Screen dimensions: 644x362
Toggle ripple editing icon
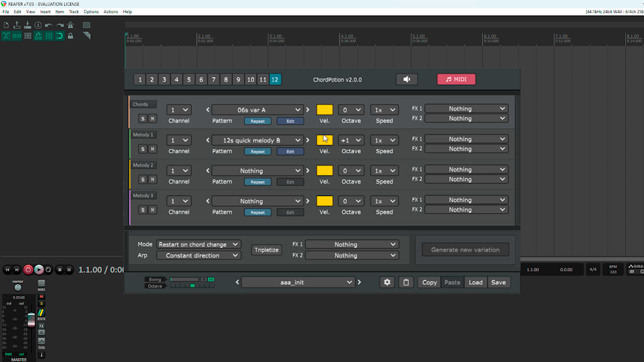pos(28,36)
